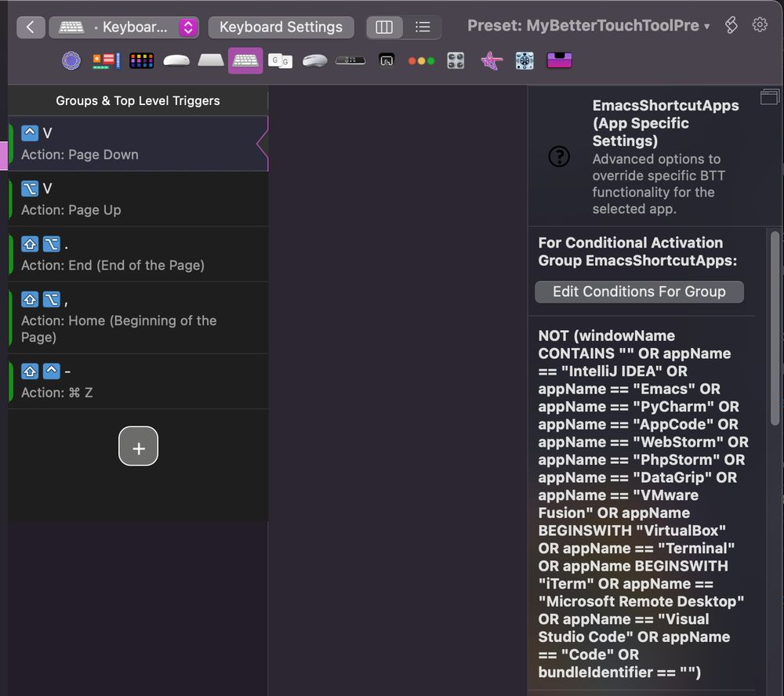Open the window layout panel icon
Screen dimensions: 784x696
769,96
